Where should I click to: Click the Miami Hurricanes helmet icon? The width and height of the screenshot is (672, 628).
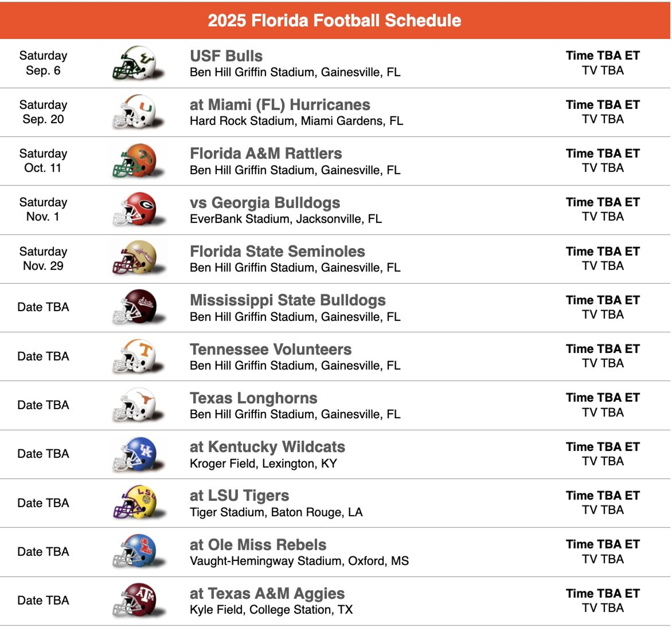[138, 112]
